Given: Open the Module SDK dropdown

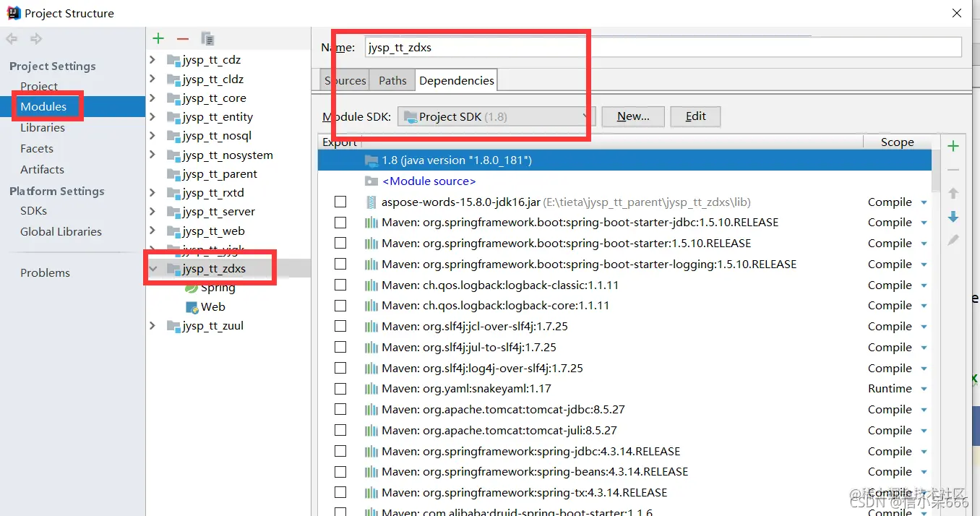Looking at the screenshot, I should pyautogui.click(x=496, y=116).
